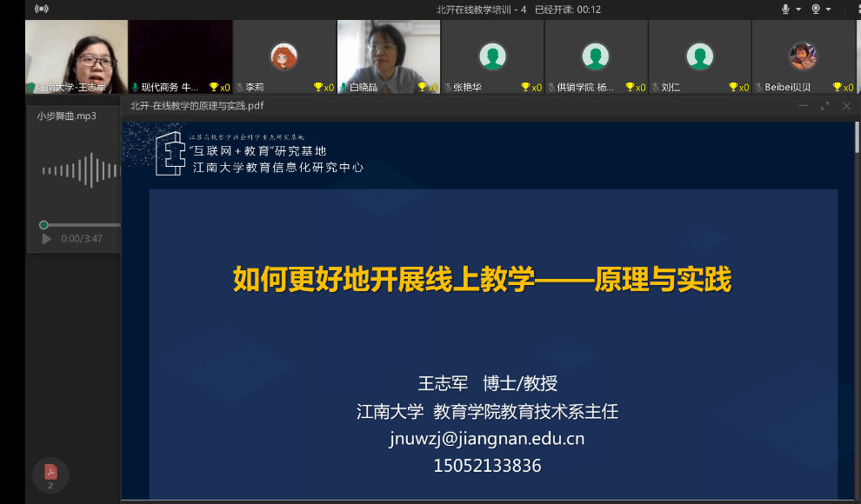The image size is (861, 504).
Task: Select 白晓晶 video thumbnail
Action: click(x=388, y=54)
